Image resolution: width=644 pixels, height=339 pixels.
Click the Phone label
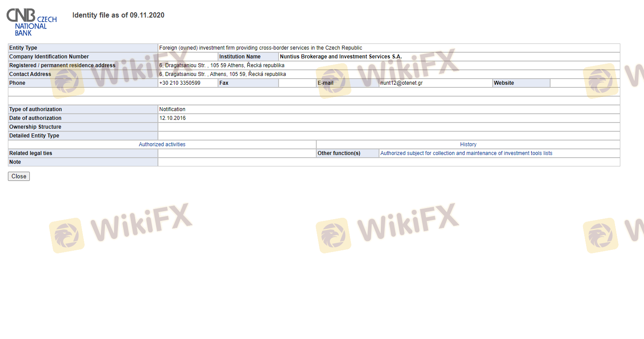point(17,83)
